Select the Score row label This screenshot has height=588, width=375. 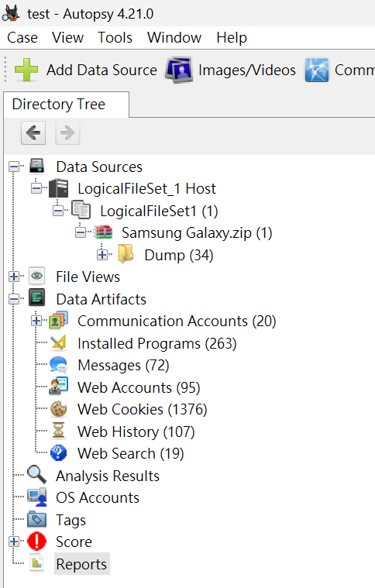coord(74,542)
